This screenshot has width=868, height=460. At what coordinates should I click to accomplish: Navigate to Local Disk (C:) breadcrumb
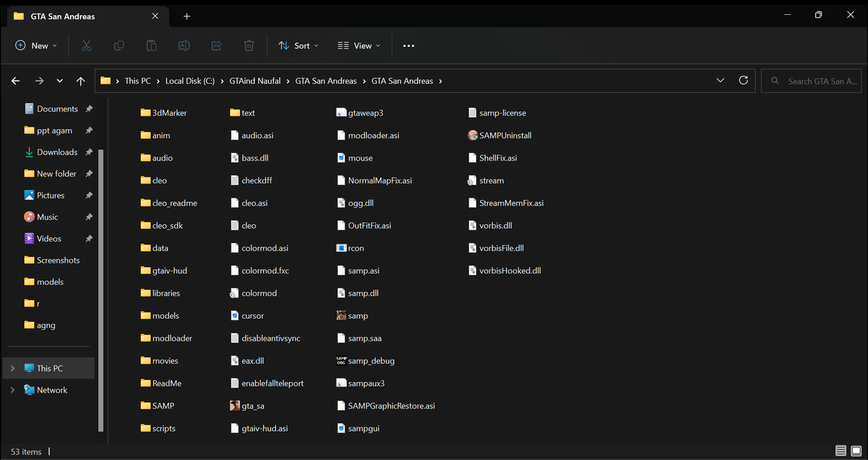190,81
